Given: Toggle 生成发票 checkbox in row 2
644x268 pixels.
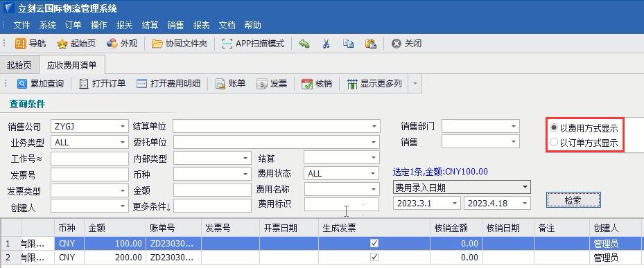Looking at the screenshot, I should tap(374, 258).
